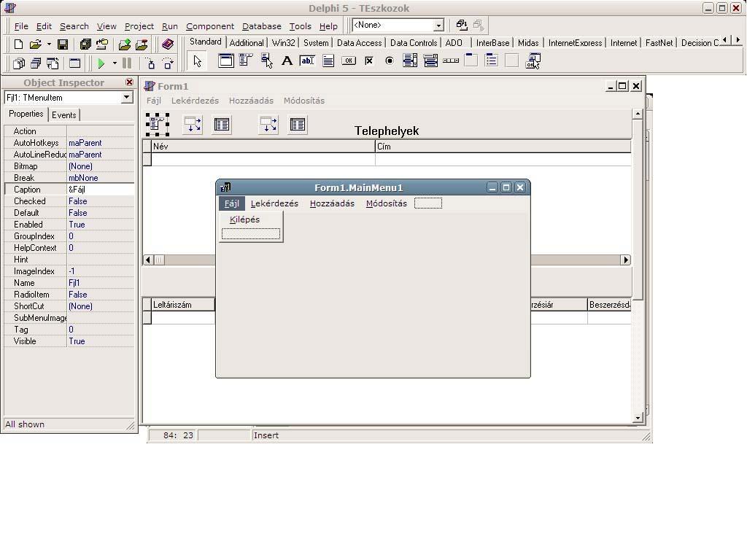Click the Enabled property value True
The height and width of the screenshot is (560, 747).
click(x=101, y=225)
